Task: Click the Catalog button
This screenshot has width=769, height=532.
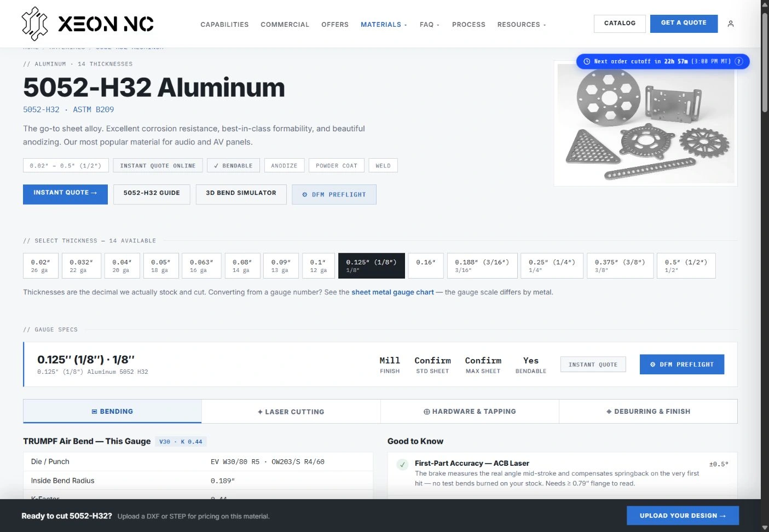Action: [620, 24]
